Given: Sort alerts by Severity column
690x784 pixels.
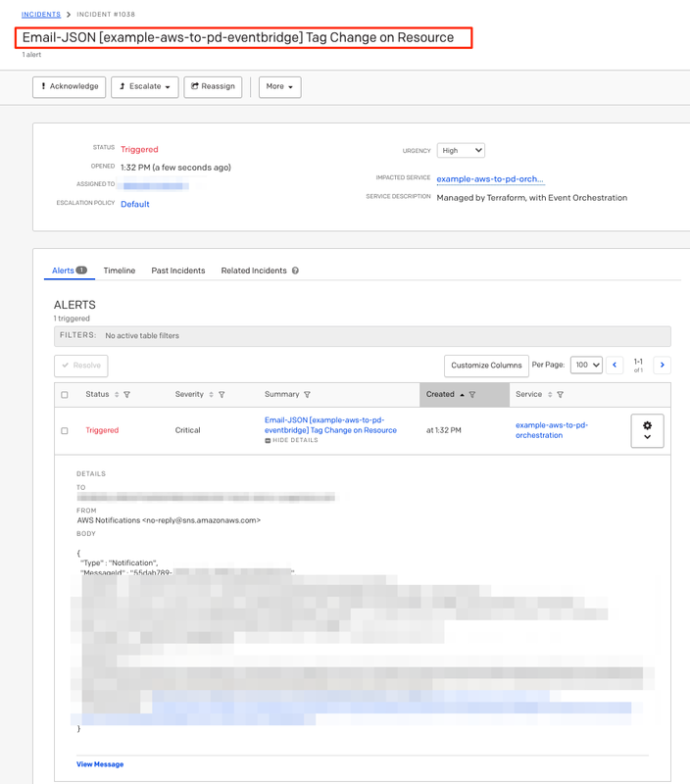Looking at the screenshot, I should click(x=211, y=395).
